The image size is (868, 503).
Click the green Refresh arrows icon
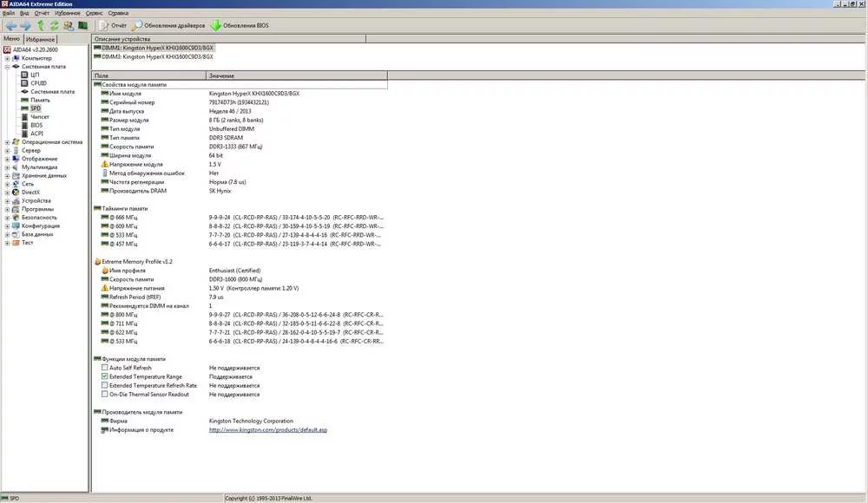point(54,25)
